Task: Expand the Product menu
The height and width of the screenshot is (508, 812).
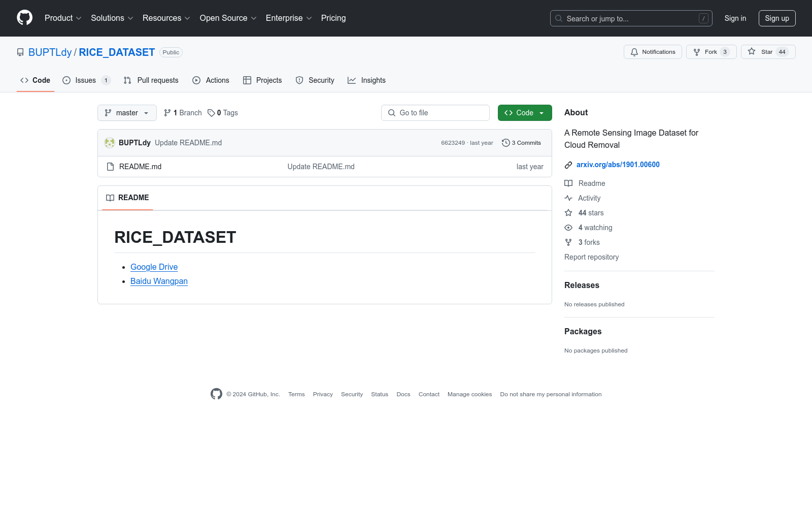Action: (x=63, y=18)
